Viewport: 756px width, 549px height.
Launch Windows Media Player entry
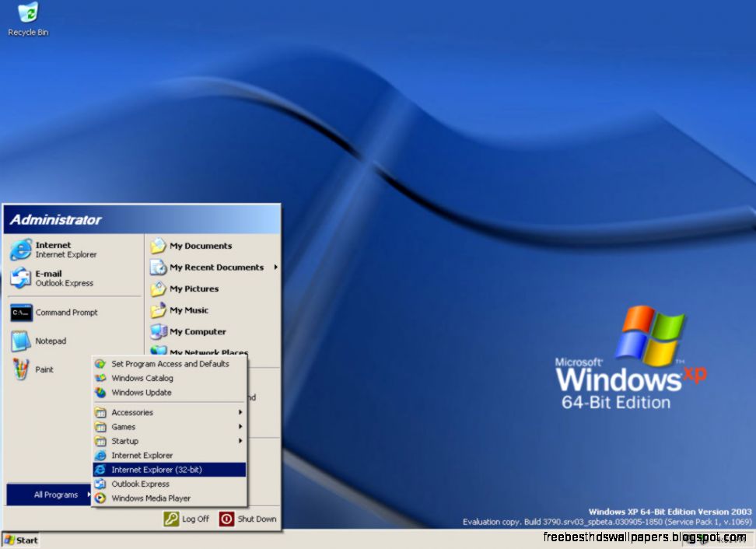[x=170, y=498]
